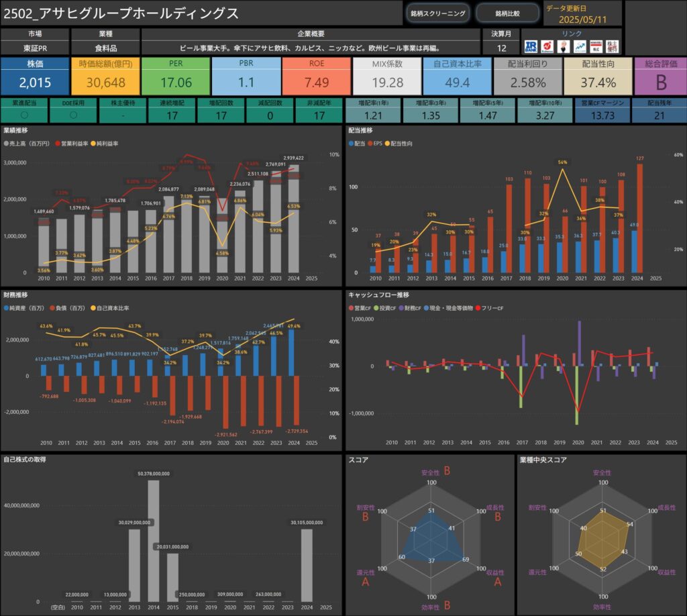Click the 2015 buyback bar labeled 20,031,000,000

pyautogui.click(x=172, y=578)
